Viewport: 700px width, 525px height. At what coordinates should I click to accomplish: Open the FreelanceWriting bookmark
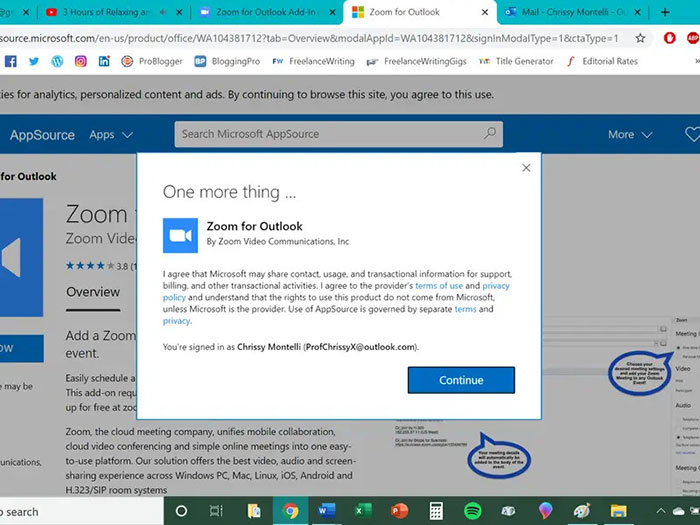point(313,61)
